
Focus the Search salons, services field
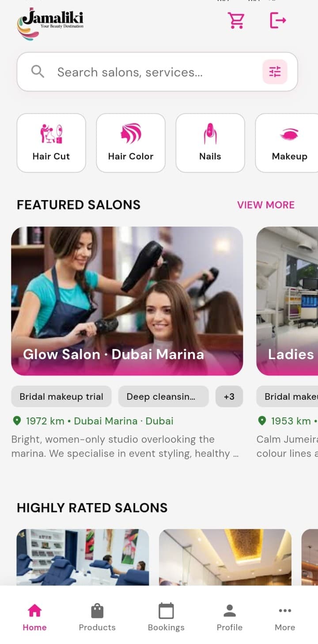(x=157, y=72)
